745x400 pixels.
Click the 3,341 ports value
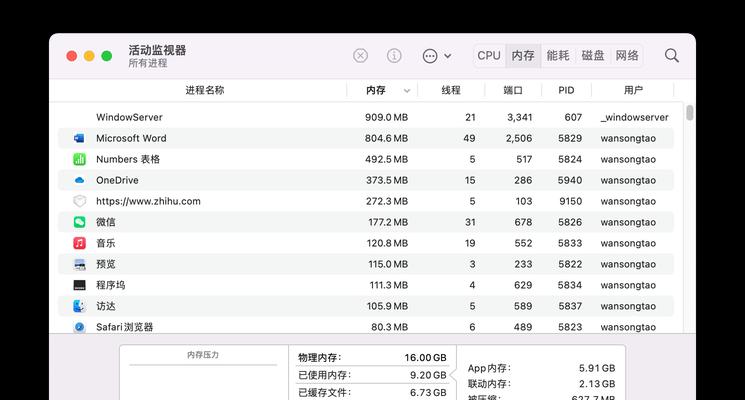point(519,117)
